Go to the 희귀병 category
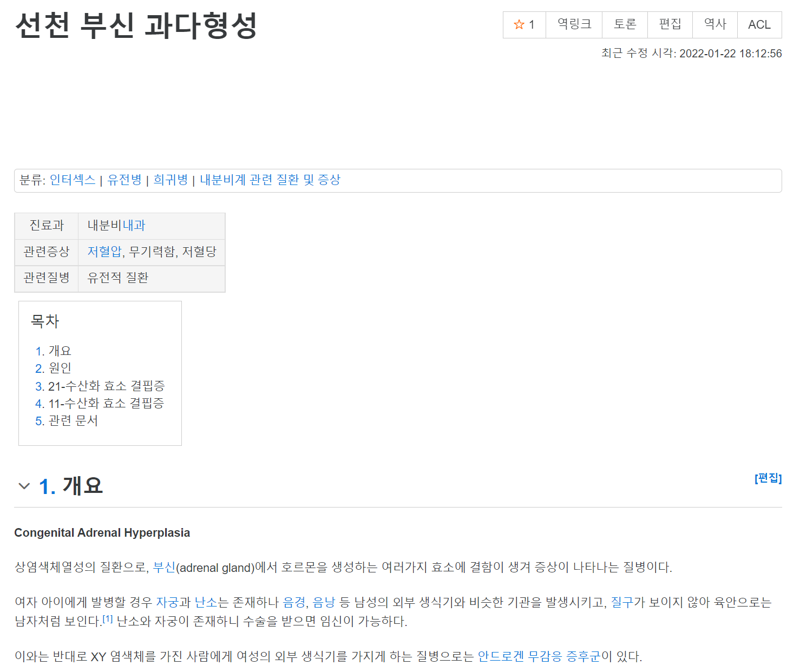The height and width of the screenshot is (672, 800). (171, 180)
